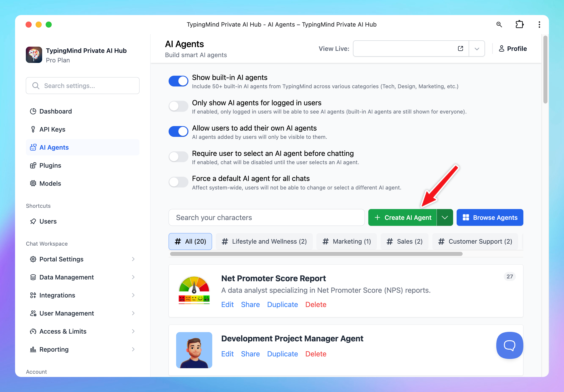Image resolution: width=564 pixels, height=392 pixels.
Task: Focus the Search your characters field
Action: 266,218
